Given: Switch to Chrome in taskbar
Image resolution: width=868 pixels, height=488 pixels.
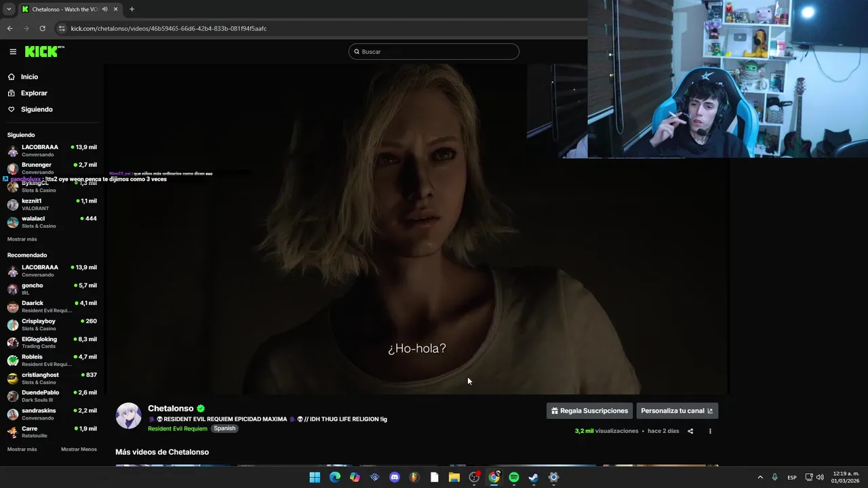Looking at the screenshot, I should 494,477.
